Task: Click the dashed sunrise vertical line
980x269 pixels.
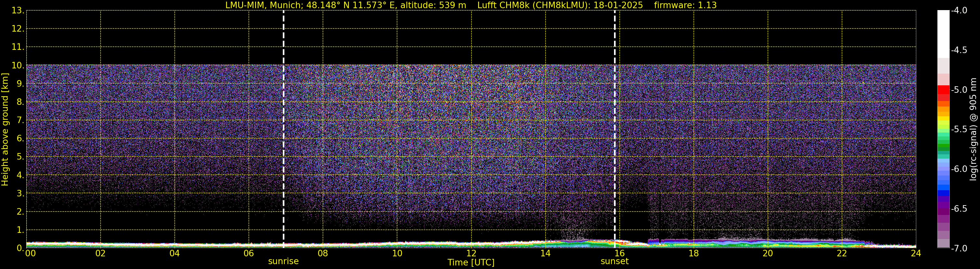Action: (x=283, y=130)
